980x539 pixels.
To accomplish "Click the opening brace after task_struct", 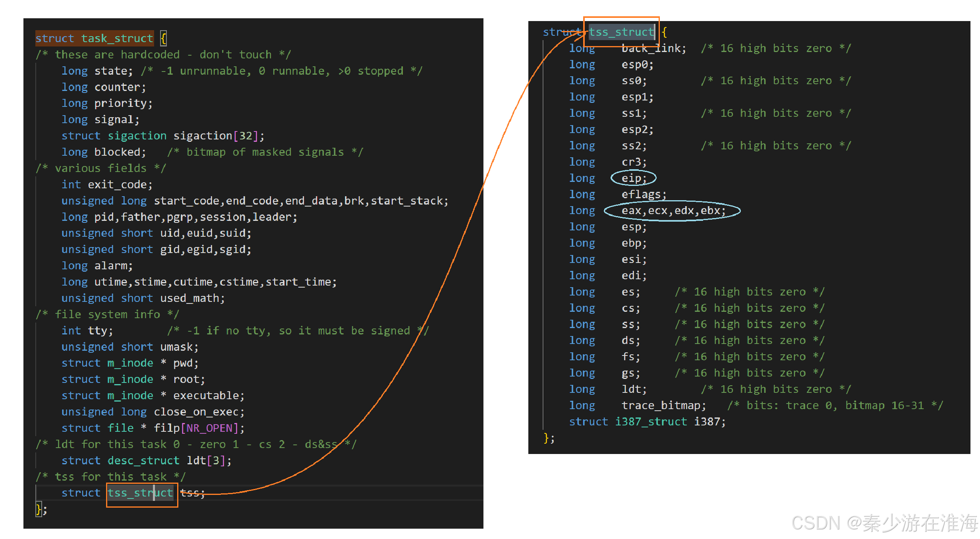I will [163, 38].
